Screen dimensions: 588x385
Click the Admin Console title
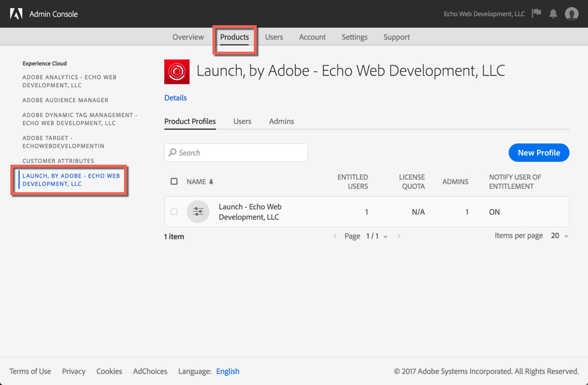pyautogui.click(x=53, y=14)
